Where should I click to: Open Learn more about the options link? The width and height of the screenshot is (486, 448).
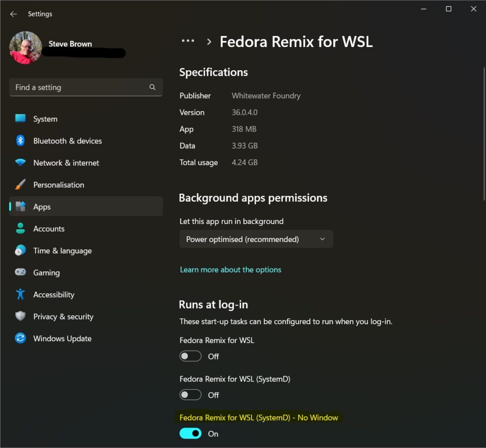click(x=231, y=269)
